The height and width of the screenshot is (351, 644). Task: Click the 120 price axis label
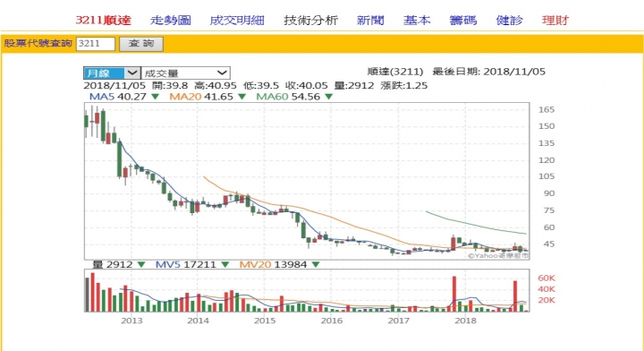pyautogui.click(x=547, y=160)
